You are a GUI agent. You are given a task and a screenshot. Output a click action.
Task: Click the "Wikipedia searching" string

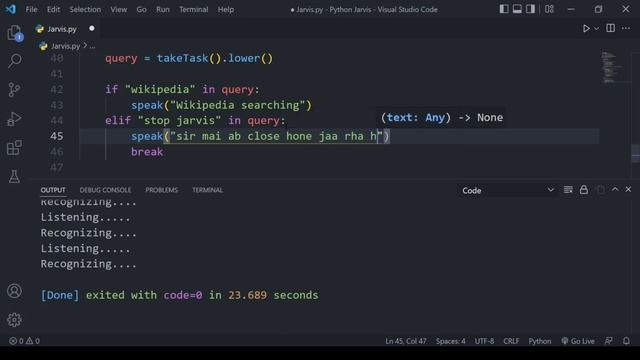(238, 105)
